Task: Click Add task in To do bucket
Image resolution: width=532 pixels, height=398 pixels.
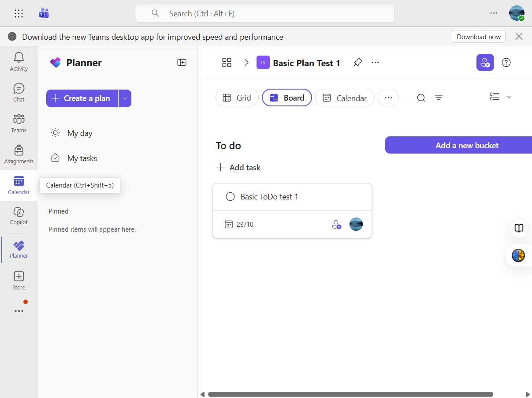Action: (x=238, y=167)
